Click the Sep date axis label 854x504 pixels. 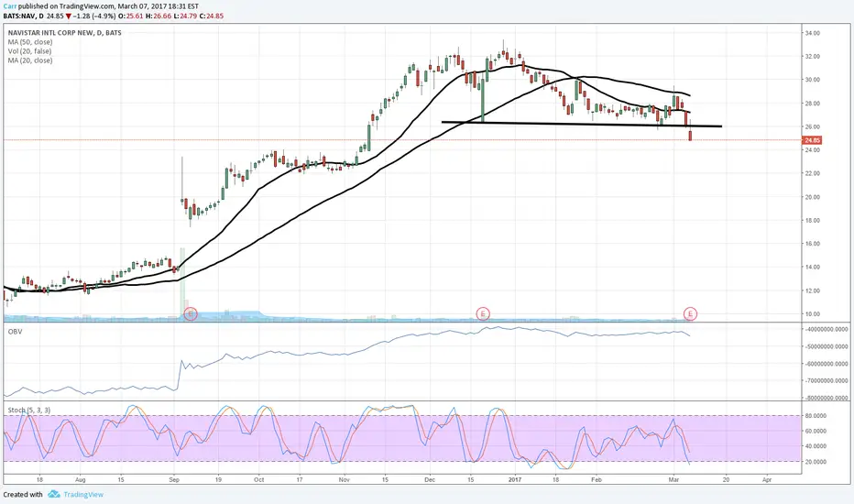point(174,480)
